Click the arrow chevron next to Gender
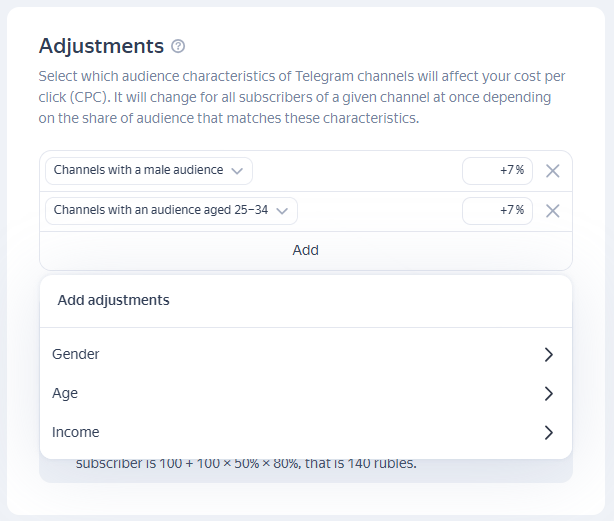Image resolution: width=614 pixels, height=521 pixels. pyautogui.click(x=548, y=355)
